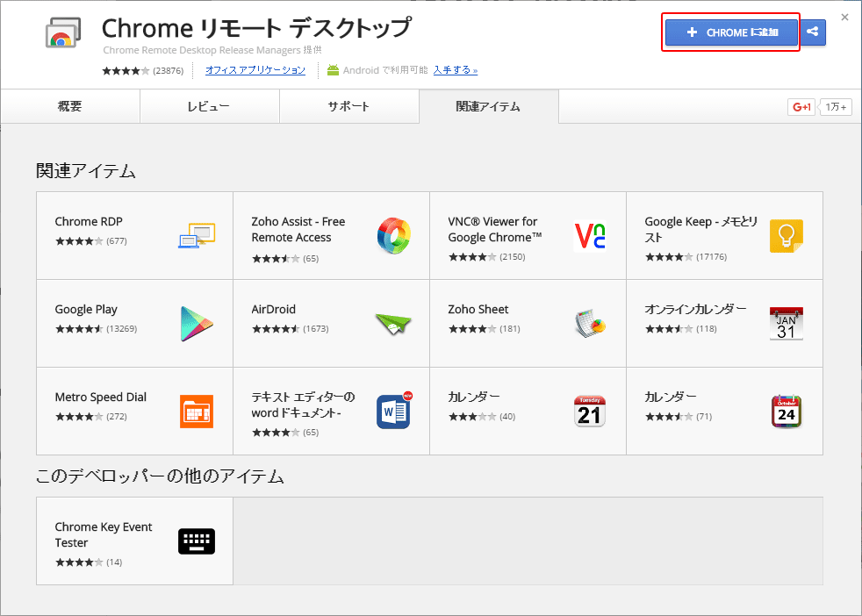
Task: Click the Tuesday 21 calendar icon
Action: point(590,411)
